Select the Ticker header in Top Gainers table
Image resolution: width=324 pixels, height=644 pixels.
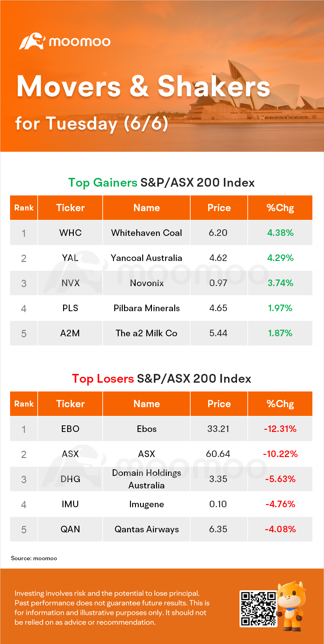coord(70,208)
